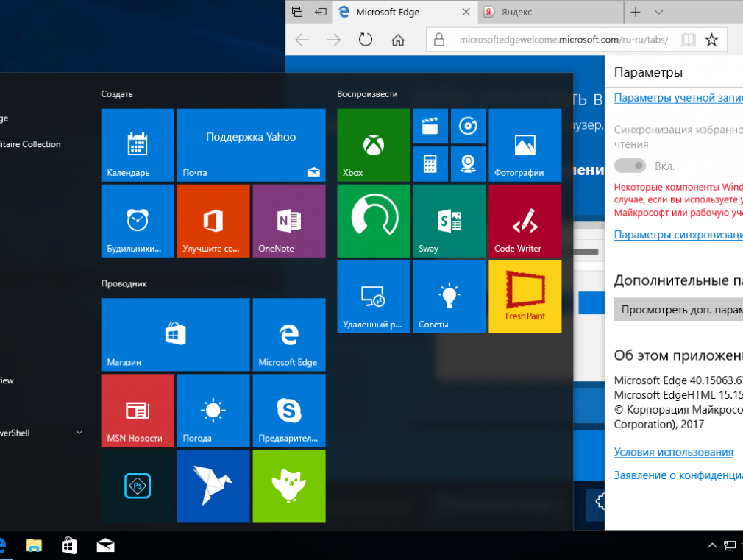Viewport: 743px width, 560px height.
Task: Switch to the Яндекс tab
Action: [551, 12]
